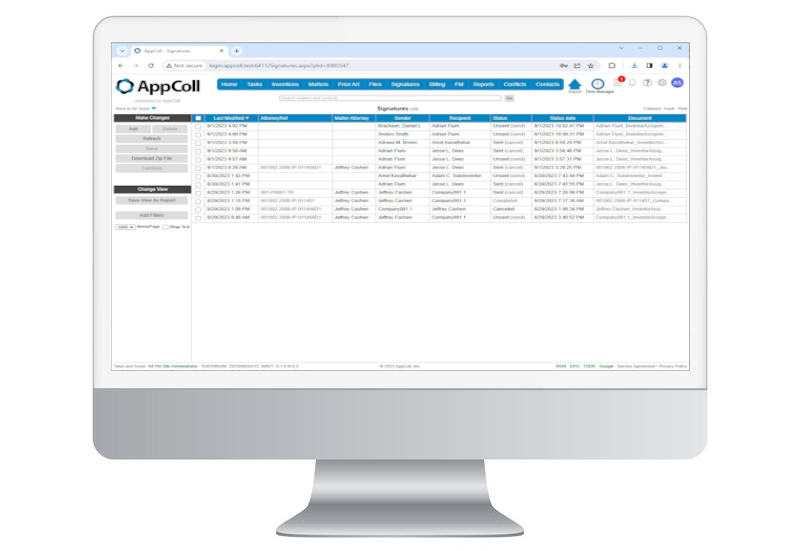Expand the Back to All Tasks arrow
The height and width of the screenshot is (551, 800).
[154, 109]
